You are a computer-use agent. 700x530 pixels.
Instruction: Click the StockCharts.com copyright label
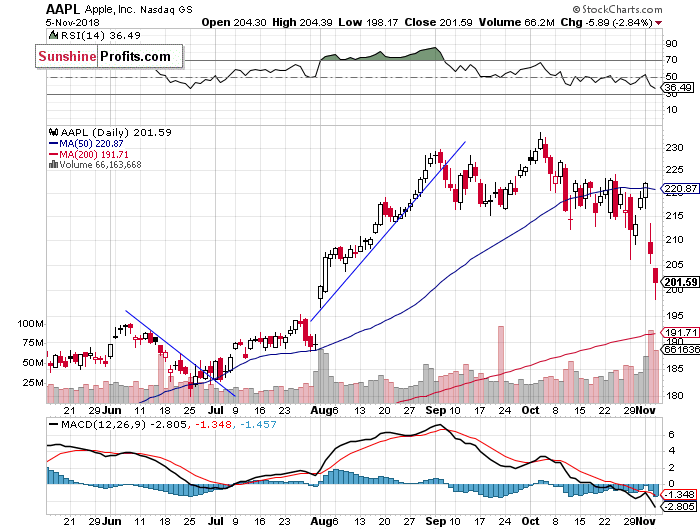[617, 9]
